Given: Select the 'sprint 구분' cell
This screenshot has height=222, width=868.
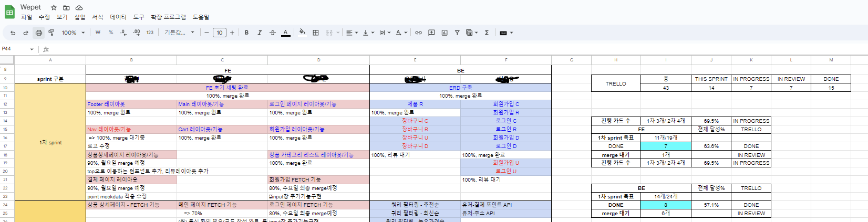Looking at the screenshot, I should coord(50,79).
